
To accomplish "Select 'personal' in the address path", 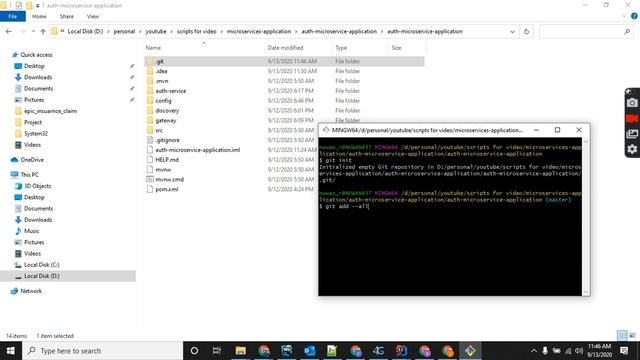I will tap(124, 31).
